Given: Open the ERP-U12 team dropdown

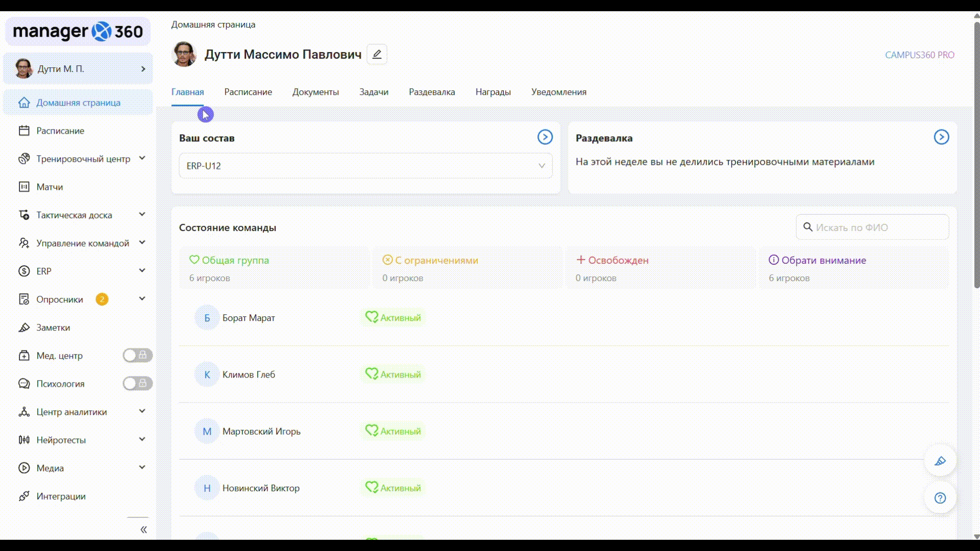Looking at the screenshot, I should (365, 166).
